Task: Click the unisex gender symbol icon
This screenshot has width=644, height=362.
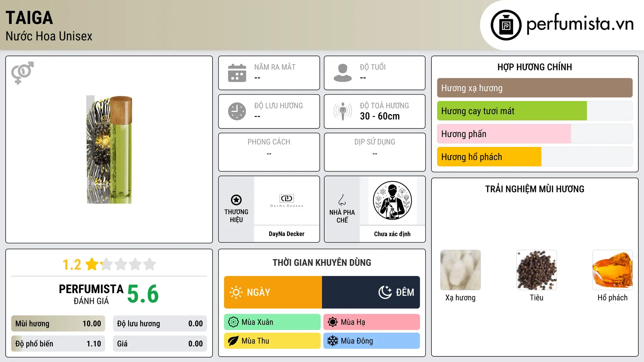Action: pos(22,73)
